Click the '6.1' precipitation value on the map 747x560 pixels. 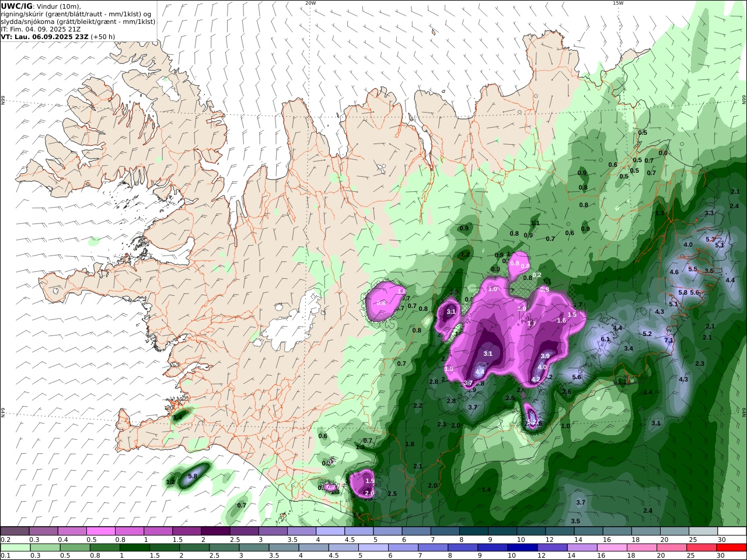coord(605,339)
